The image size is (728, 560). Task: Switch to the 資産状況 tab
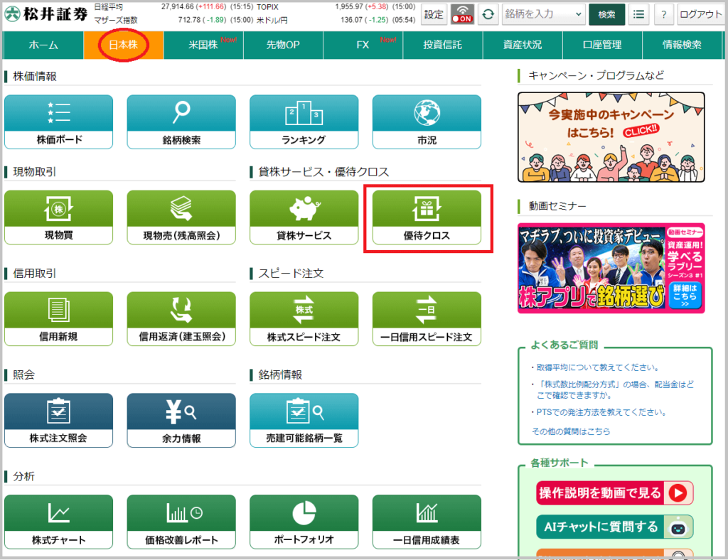point(523,45)
